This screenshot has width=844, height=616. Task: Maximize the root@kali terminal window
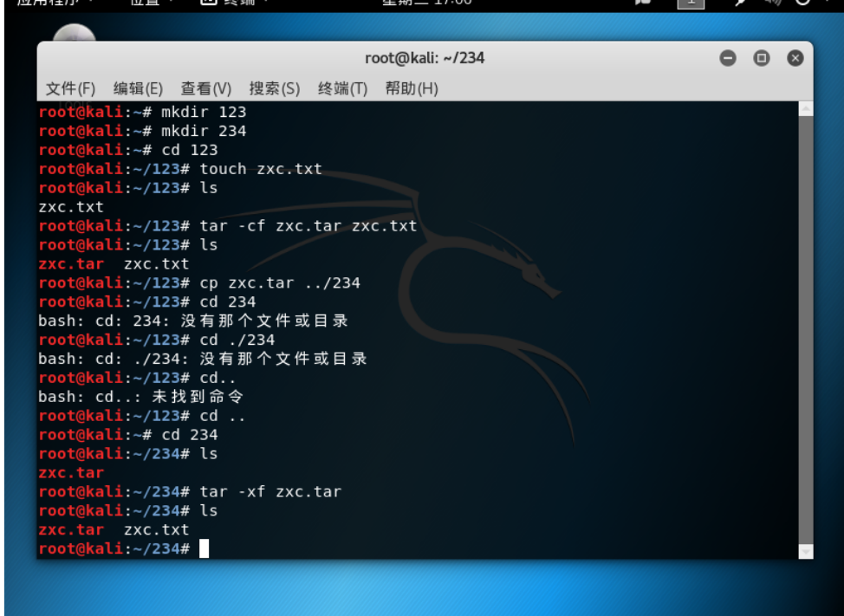(761, 58)
